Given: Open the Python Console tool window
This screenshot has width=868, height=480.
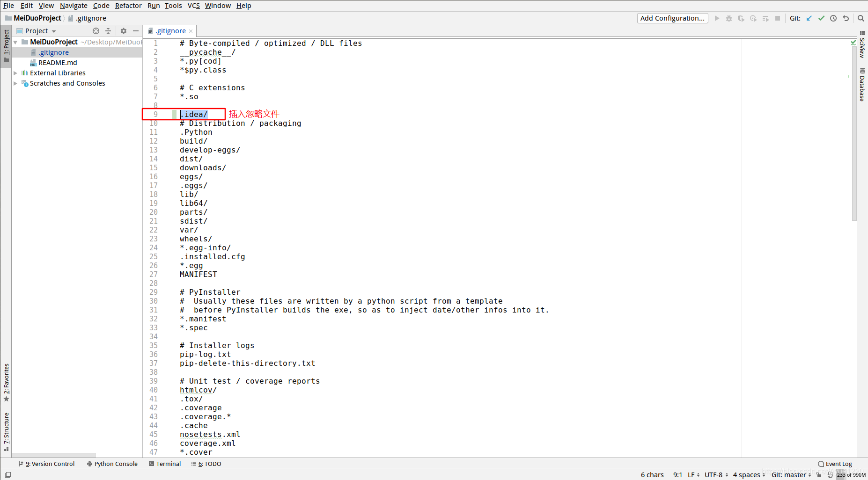Looking at the screenshot, I should (112, 464).
